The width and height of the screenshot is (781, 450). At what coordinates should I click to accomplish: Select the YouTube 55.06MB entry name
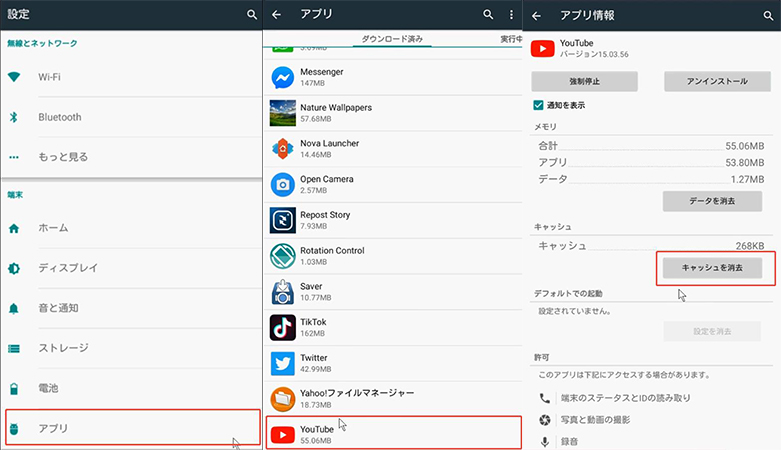click(317, 430)
